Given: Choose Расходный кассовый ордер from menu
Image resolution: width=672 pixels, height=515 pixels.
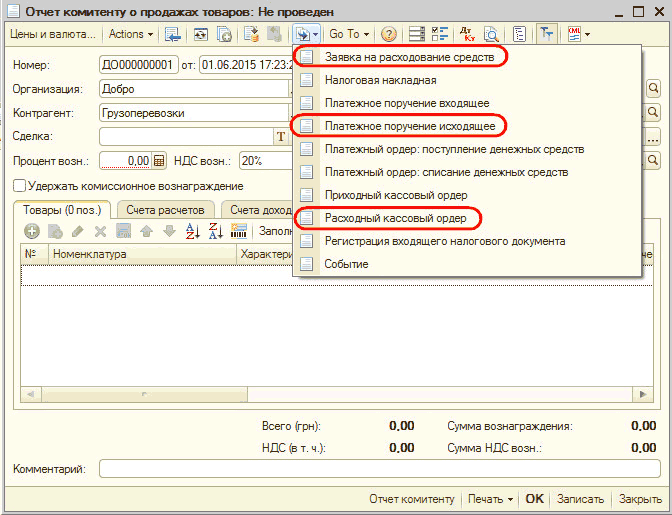Looking at the screenshot, I should click(x=396, y=218).
